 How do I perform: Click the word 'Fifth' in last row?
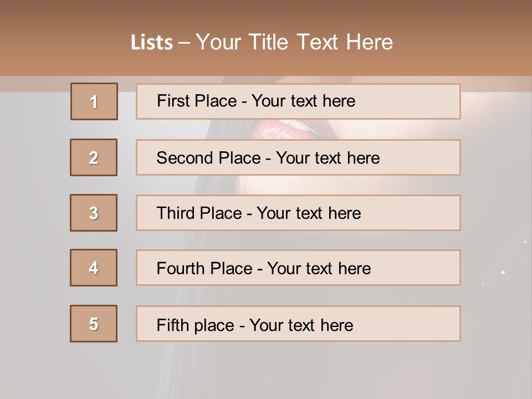click(x=173, y=325)
